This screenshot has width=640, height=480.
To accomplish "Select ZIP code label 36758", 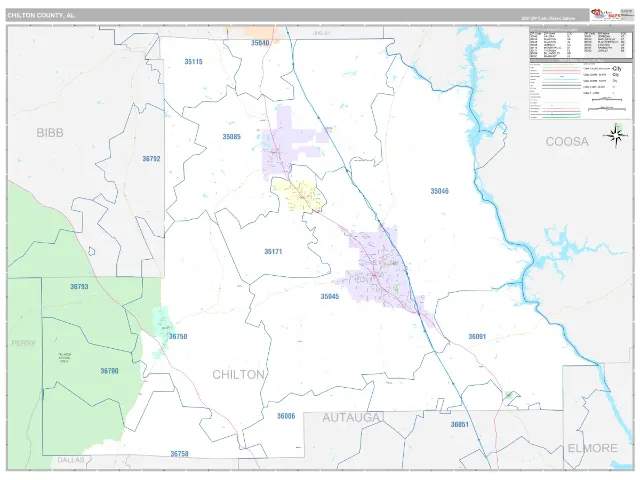I will [179, 454].
